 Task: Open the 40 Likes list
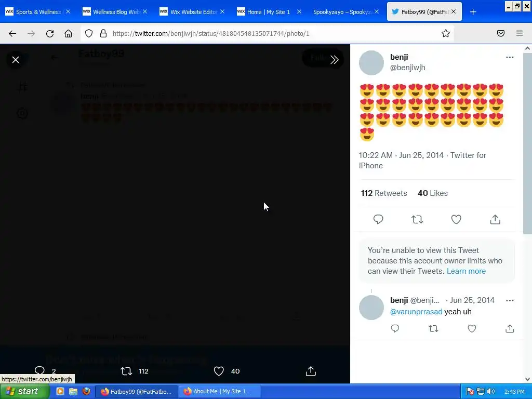(x=433, y=193)
